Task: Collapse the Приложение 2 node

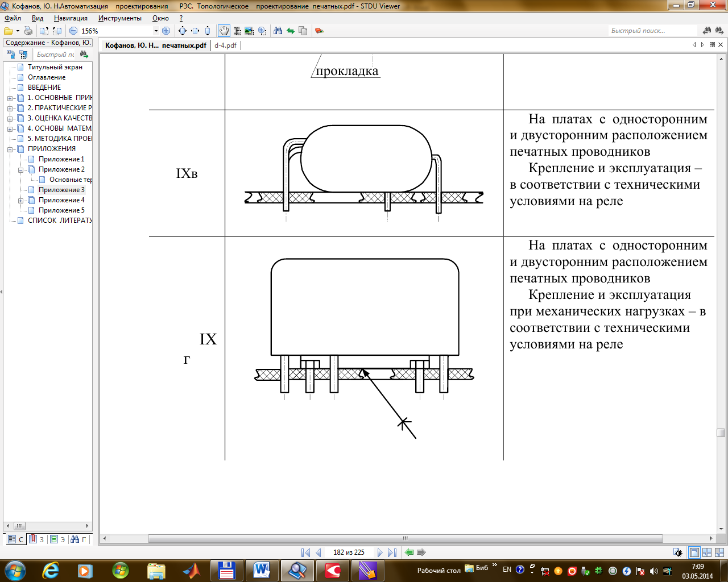Action: pyautogui.click(x=20, y=170)
